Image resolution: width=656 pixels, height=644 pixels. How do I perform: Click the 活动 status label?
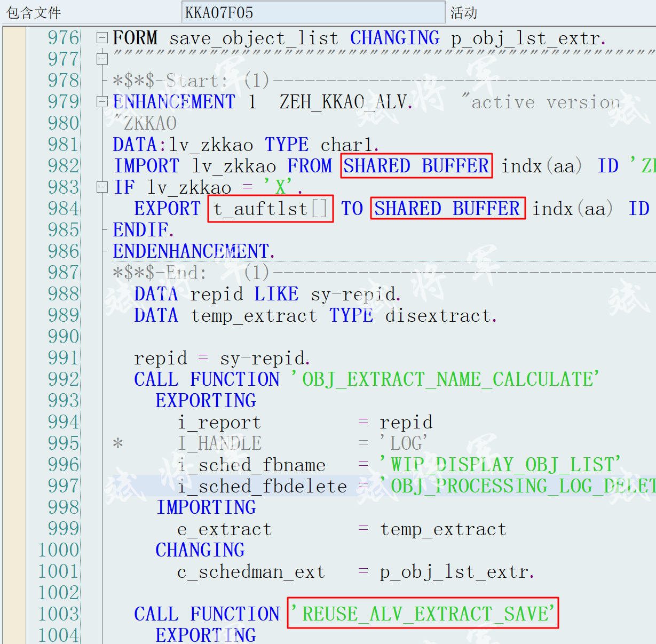(464, 12)
